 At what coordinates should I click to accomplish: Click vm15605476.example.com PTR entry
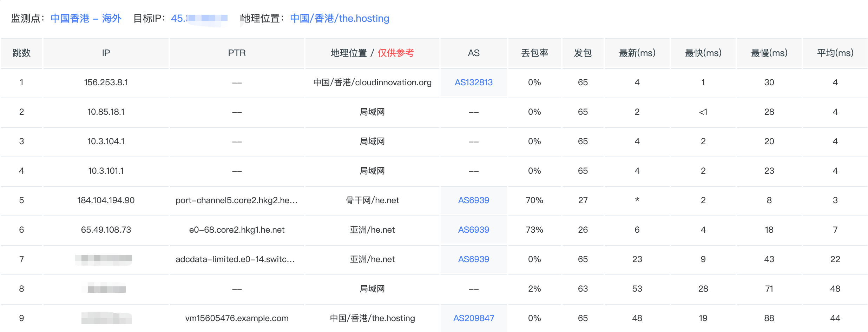point(237,318)
